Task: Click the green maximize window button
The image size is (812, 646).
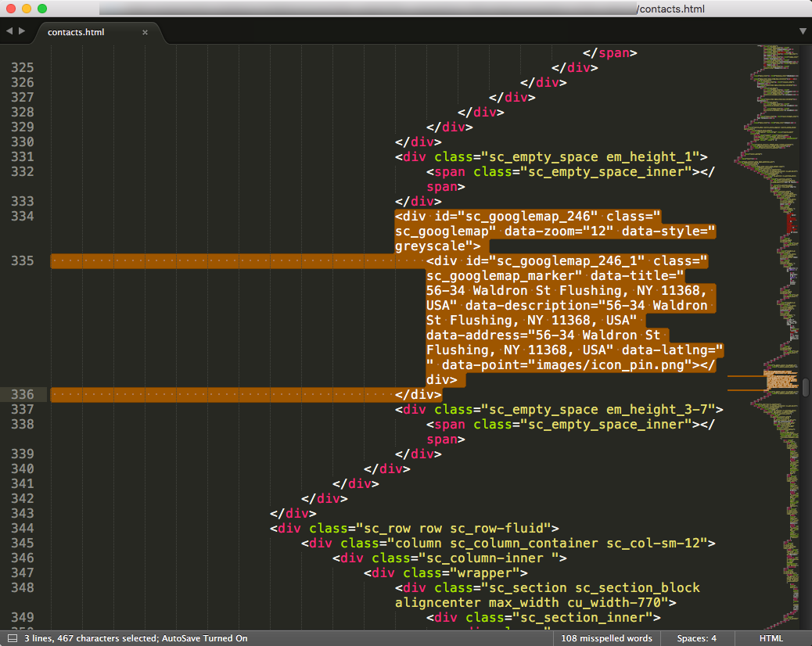Action: point(42,9)
